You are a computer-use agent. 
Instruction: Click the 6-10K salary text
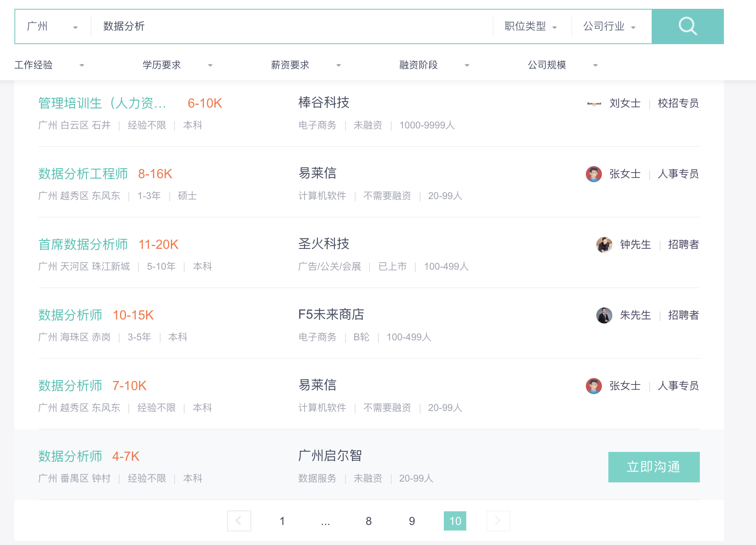(x=205, y=103)
